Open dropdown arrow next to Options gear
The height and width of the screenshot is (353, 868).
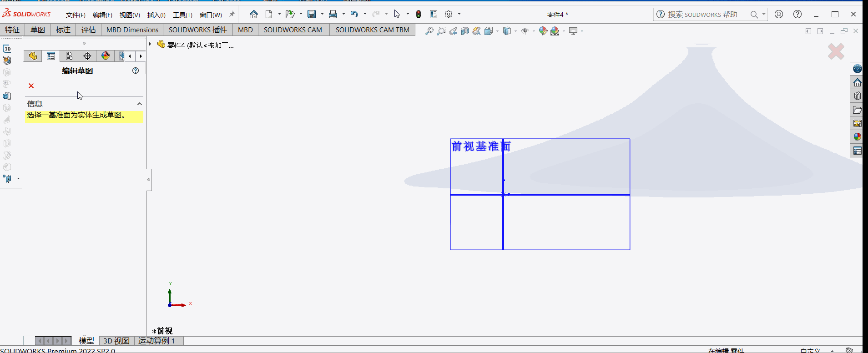point(459,14)
